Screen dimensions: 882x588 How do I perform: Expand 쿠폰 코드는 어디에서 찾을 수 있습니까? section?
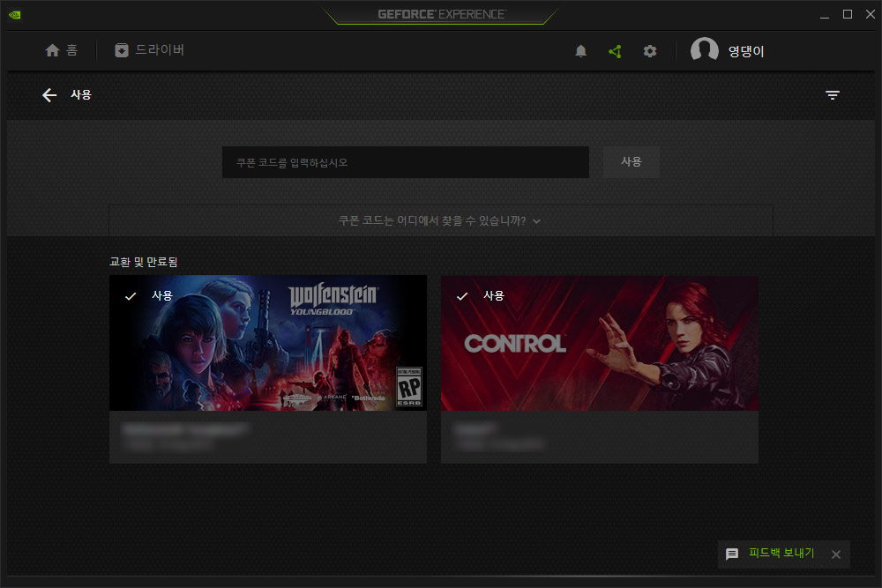[440, 220]
